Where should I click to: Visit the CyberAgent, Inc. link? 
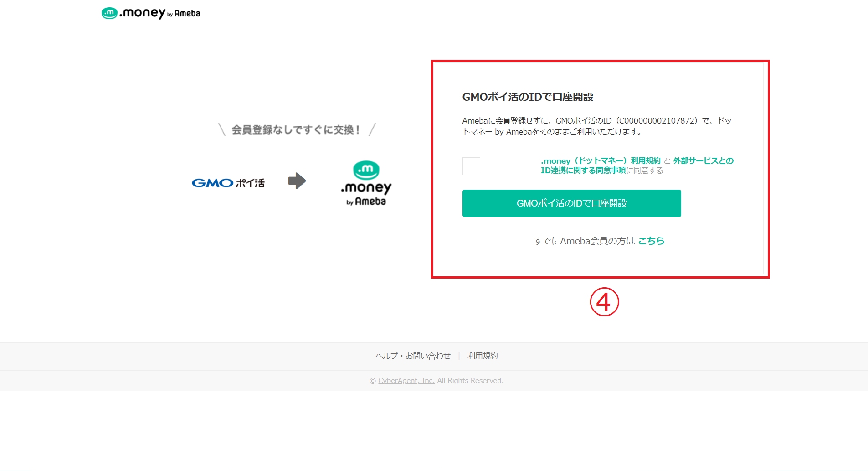tap(405, 380)
